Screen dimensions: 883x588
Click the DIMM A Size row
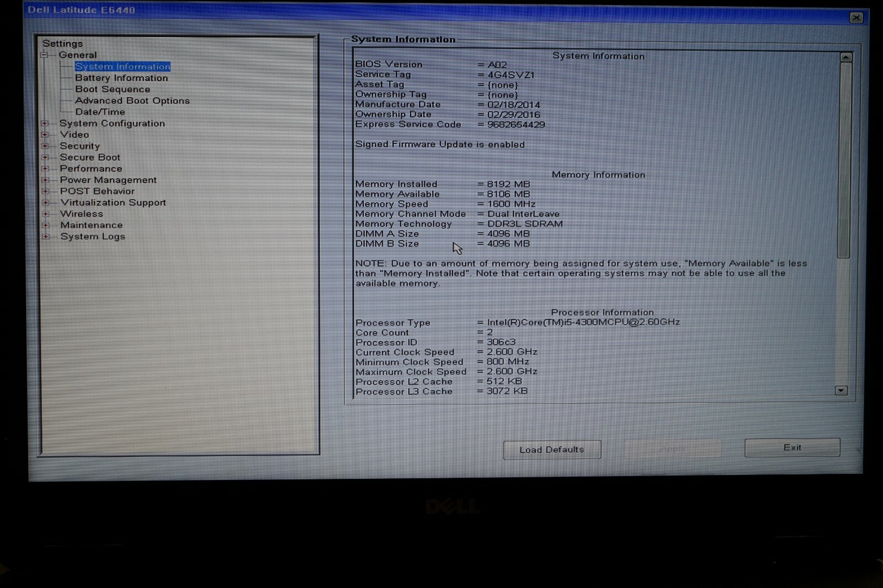pos(443,234)
